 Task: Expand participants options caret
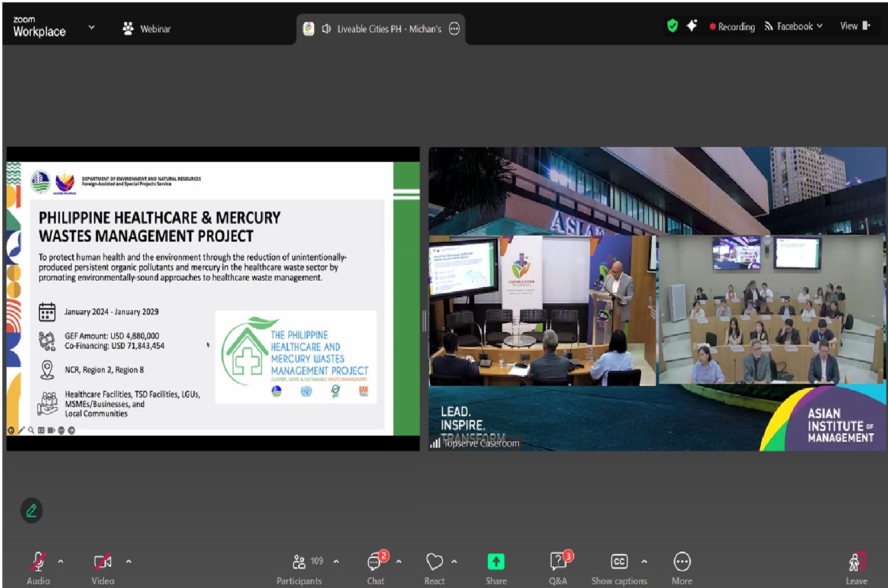pyautogui.click(x=336, y=561)
